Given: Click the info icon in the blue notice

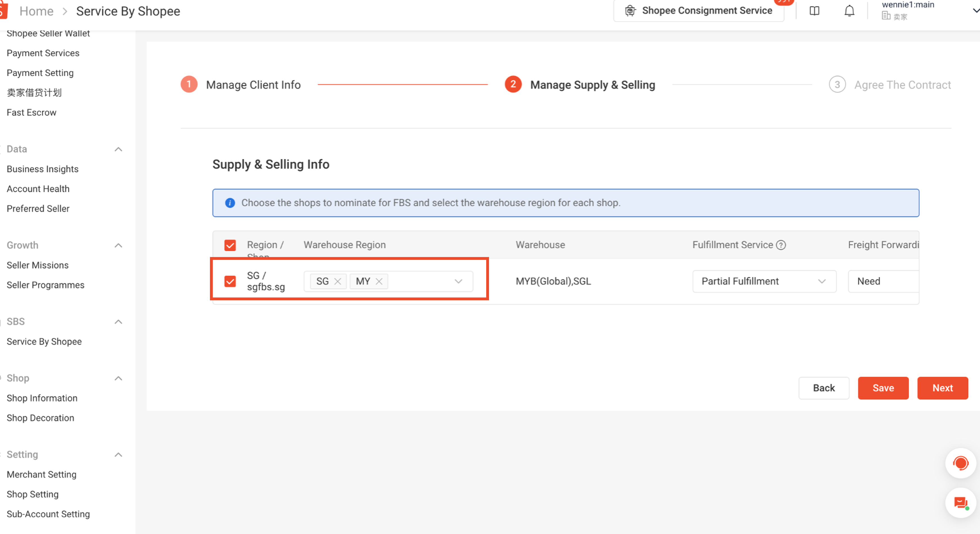Looking at the screenshot, I should [x=230, y=203].
